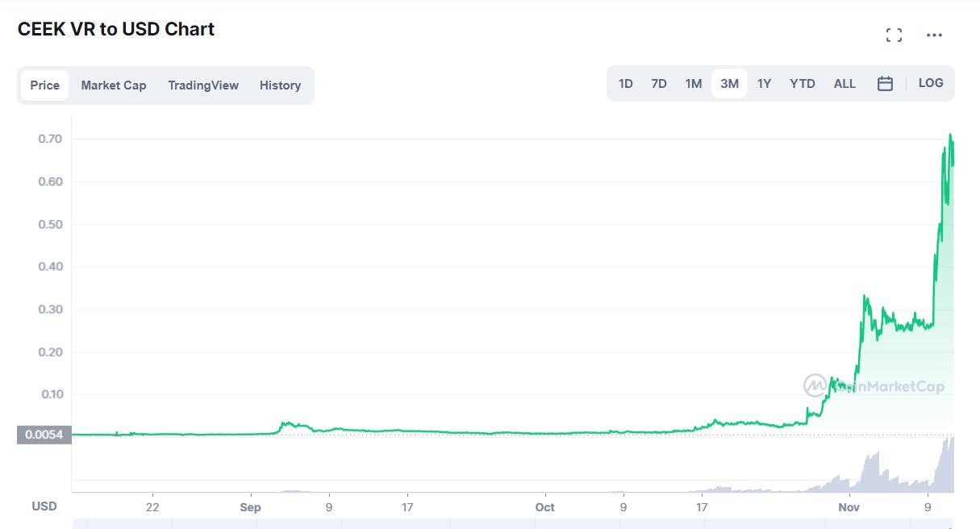The width and height of the screenshot is (980, 529).
Task: Click the USD currency label
Action: [x=44, y=506]
